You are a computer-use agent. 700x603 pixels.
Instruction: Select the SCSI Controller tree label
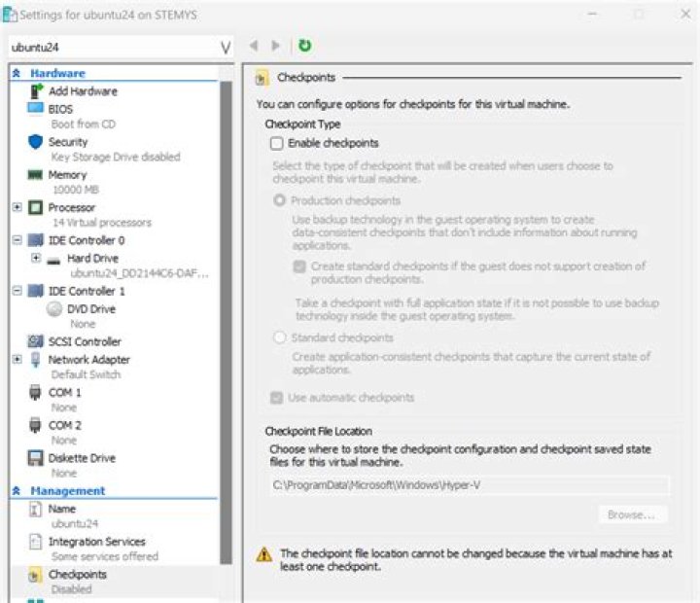pos(85,341)
